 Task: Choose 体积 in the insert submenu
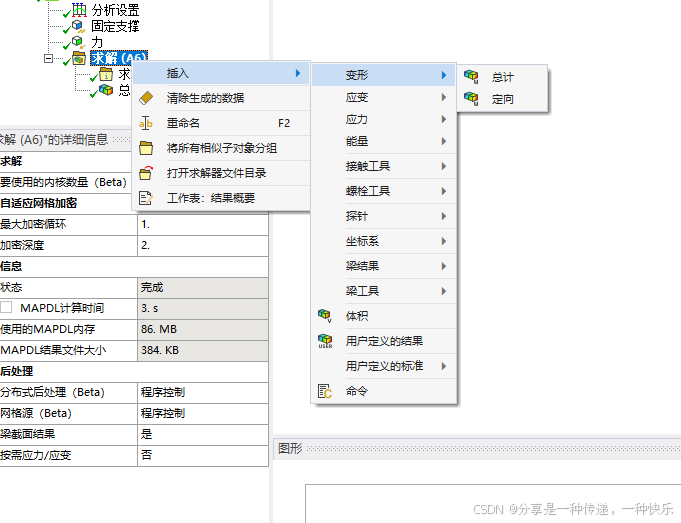pyautogui.click(x=383, y=316)
